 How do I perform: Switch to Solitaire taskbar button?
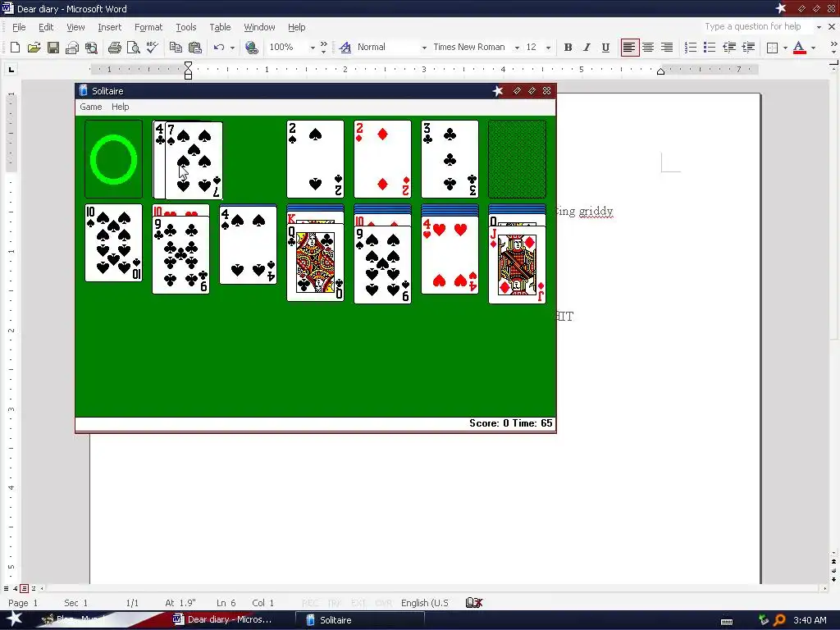[x=359, y=620]
